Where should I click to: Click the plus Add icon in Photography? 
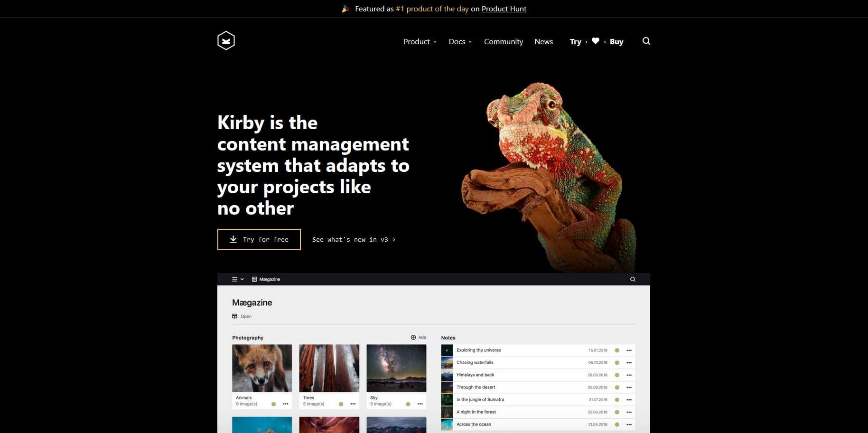(x=413, y=338)
